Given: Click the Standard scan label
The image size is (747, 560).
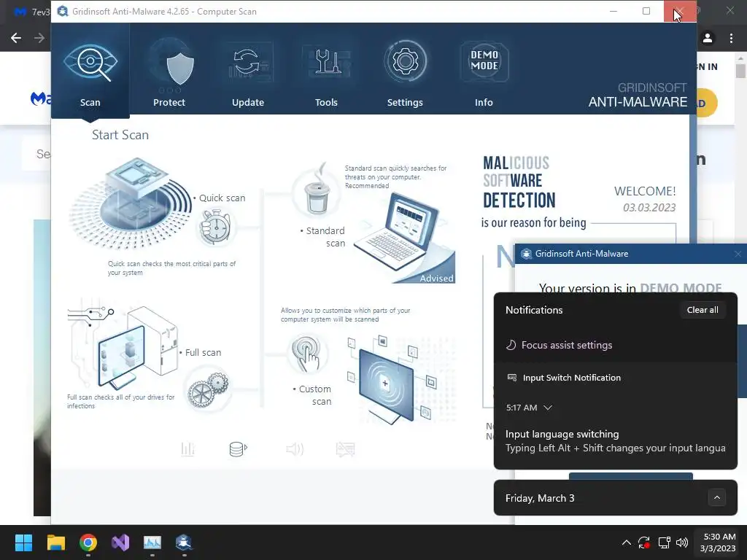Looking at the screenshot, I should click(325, 237).
